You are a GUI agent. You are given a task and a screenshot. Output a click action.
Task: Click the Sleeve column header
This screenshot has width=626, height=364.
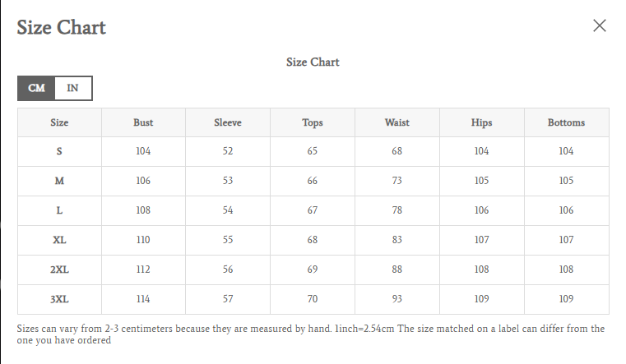click(228, 122)
